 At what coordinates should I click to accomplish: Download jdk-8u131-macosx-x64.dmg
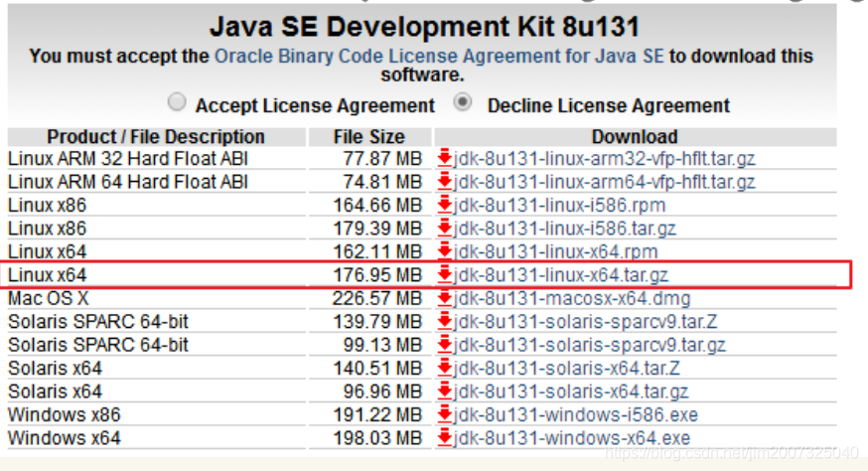pos(572,299)
